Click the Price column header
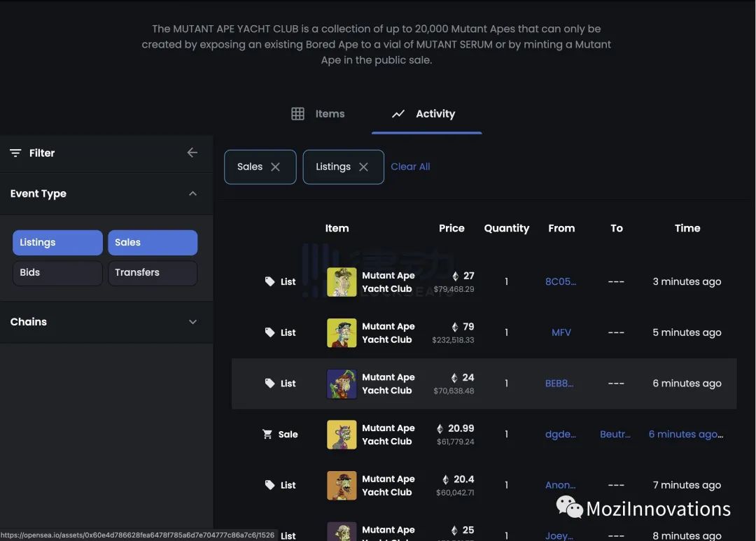 click(451, 229)
